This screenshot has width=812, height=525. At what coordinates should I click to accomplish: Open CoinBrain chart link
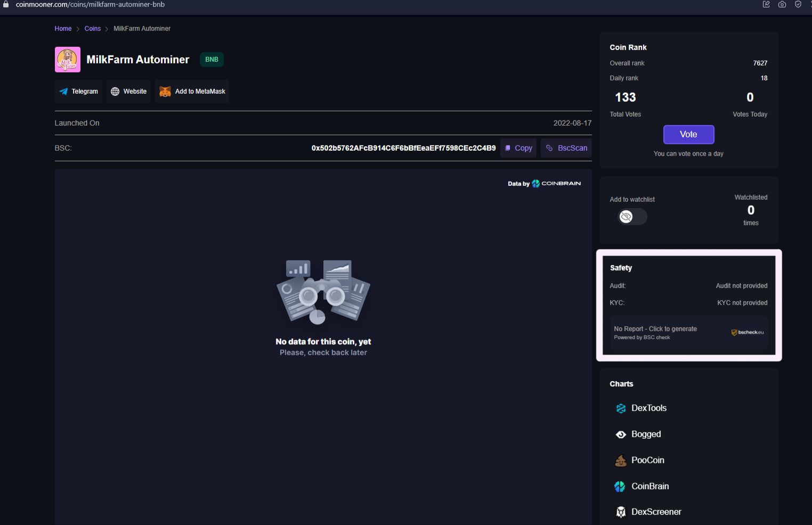[642, 486]
